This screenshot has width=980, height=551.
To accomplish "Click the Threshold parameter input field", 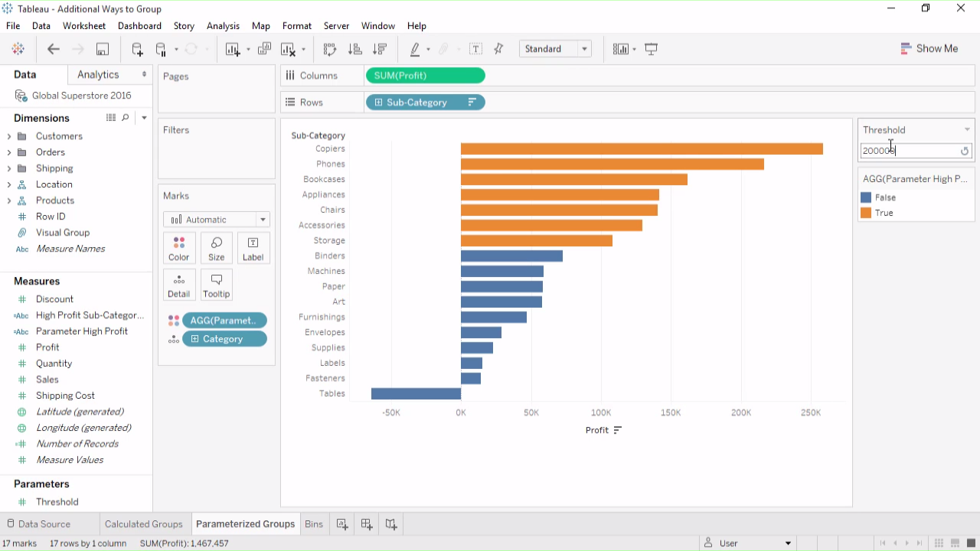I will coord(909,151).
